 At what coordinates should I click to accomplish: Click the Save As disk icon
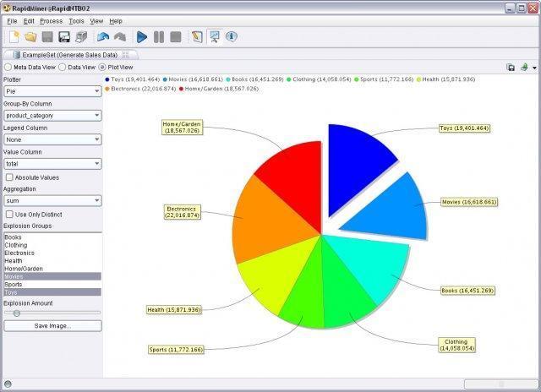[64, 36]
